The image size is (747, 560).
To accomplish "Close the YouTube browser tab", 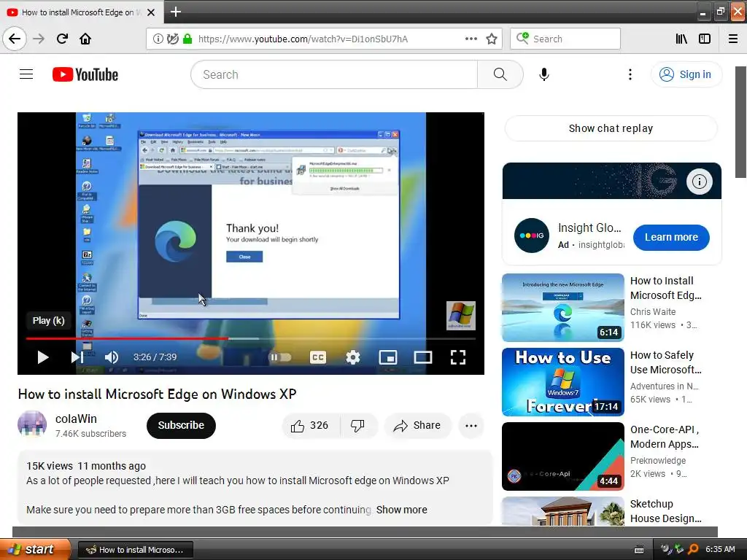I will click(x=151, y=12).
